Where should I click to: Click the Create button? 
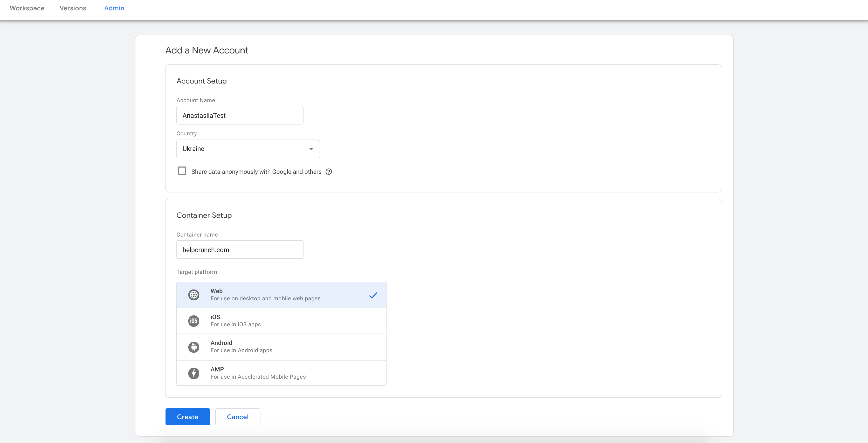188,417
